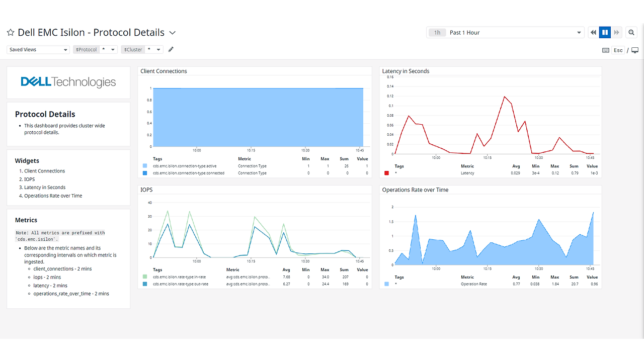Viewport: 644px width, 362px height.
Task: Click the Operations Rate area chart
Action: [495, 235]
